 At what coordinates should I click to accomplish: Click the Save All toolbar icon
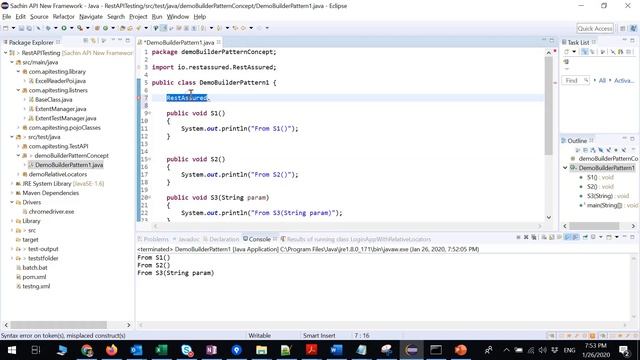tap(29, 28)
